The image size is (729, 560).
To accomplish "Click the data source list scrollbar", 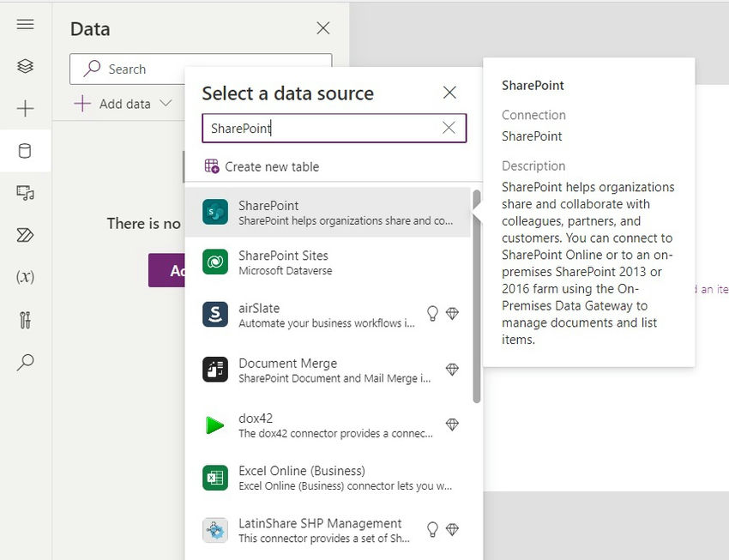I will (476, 300).
